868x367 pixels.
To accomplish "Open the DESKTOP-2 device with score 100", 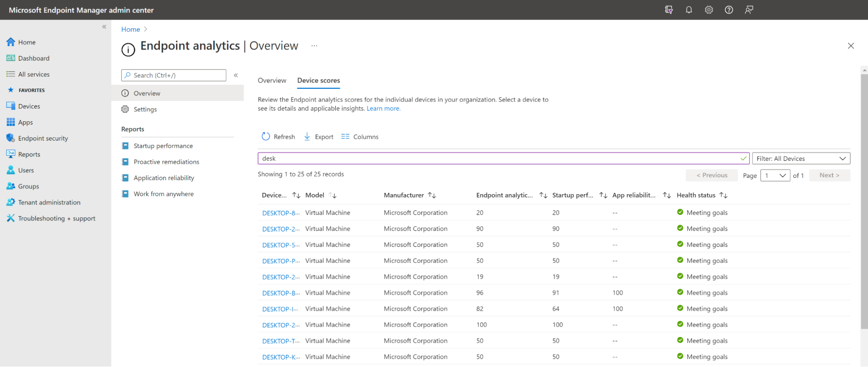I will pyautogui.click(x=281, y=325).
